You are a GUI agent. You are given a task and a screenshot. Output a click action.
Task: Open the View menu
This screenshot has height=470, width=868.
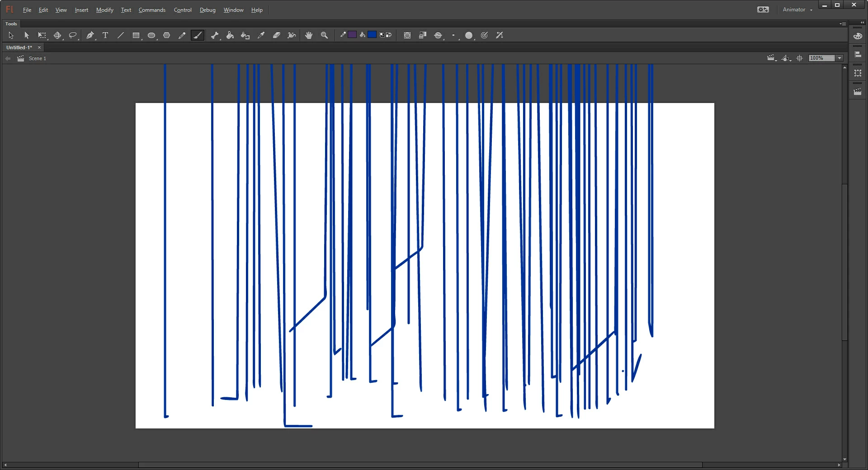tap(61, 10)
